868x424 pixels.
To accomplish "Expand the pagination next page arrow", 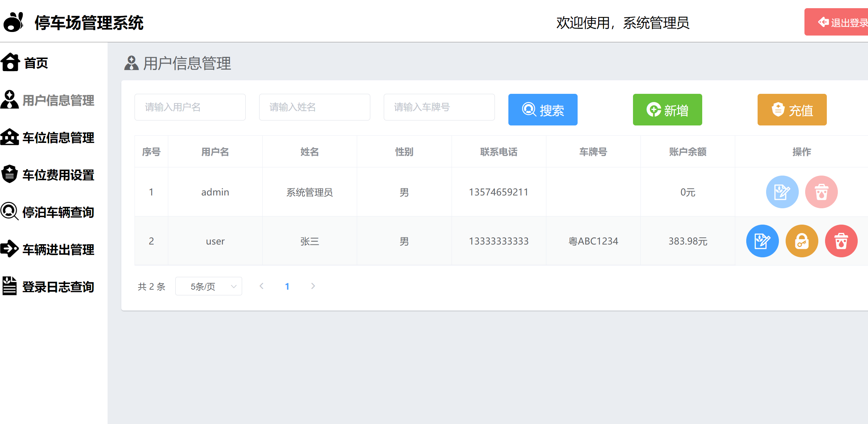I will 313,286.
